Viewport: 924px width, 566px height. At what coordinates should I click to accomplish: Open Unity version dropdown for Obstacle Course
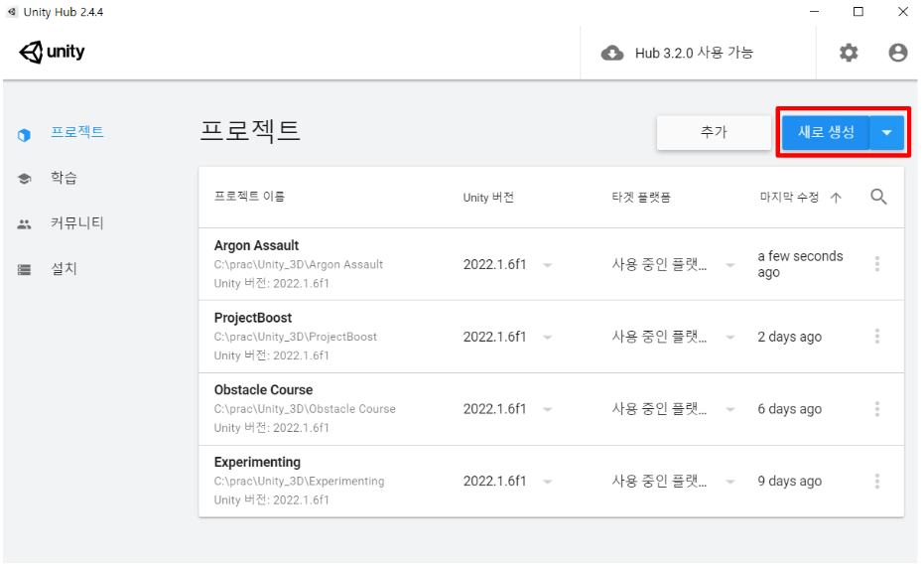[548, 410]
